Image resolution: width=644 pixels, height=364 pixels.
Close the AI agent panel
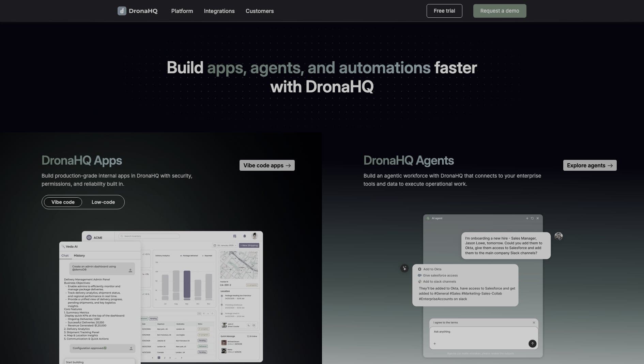538,218
